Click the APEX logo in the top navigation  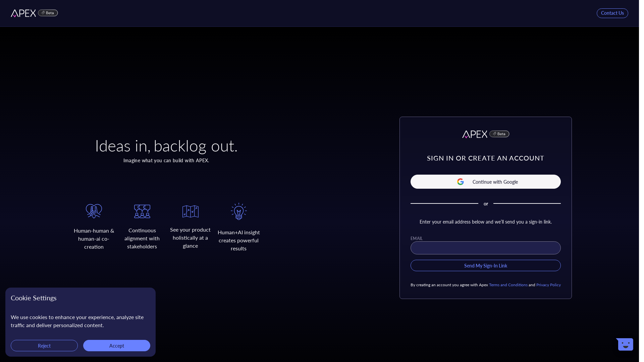[23, 13]
